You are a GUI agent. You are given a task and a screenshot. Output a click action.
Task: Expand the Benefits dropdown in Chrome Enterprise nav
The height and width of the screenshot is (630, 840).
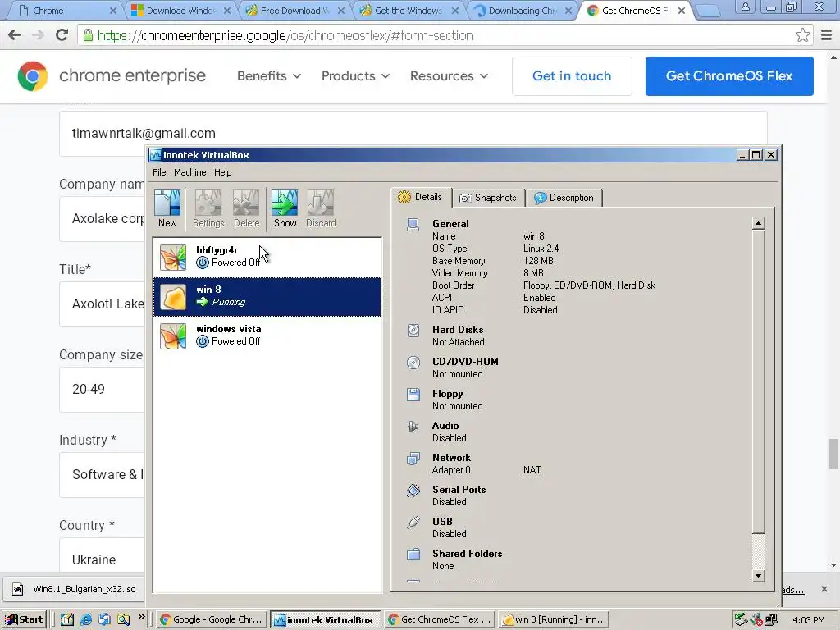point(269,76)
